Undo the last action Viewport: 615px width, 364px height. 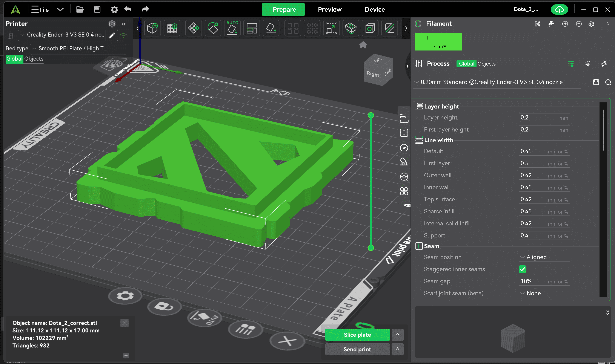click(x=128, y=10)
